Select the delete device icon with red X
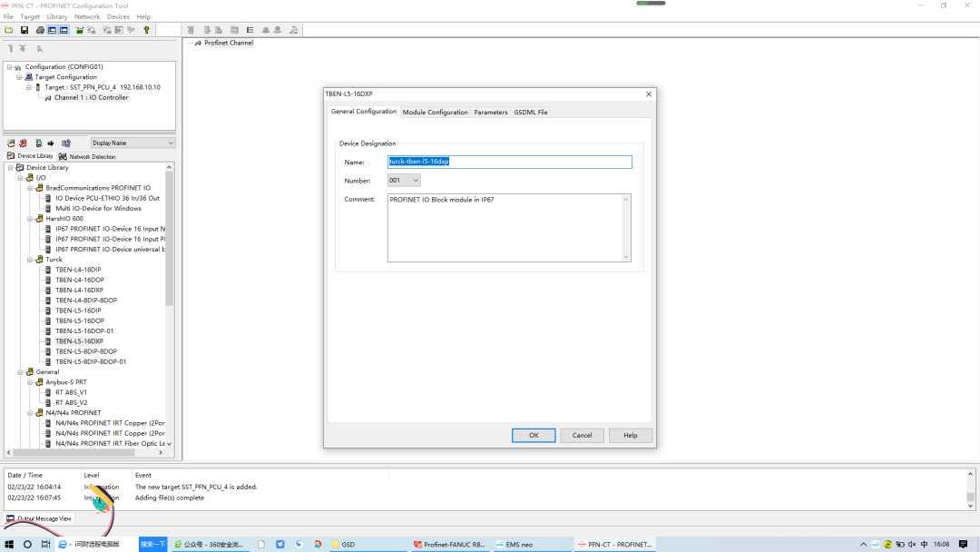Viewport: 980px width, 552px height. 24,143
